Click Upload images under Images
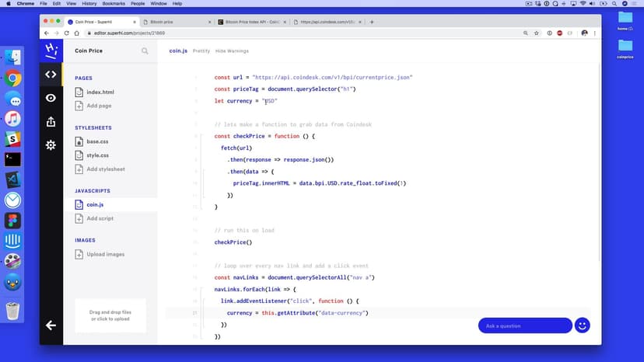This screenshot has height=362, width=644. point(105,254)
